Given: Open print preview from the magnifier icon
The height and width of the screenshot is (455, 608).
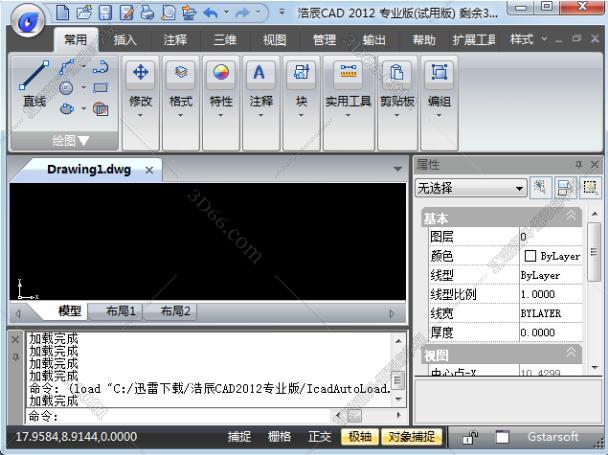Looking at the screenshot, I should pos(168,12).
